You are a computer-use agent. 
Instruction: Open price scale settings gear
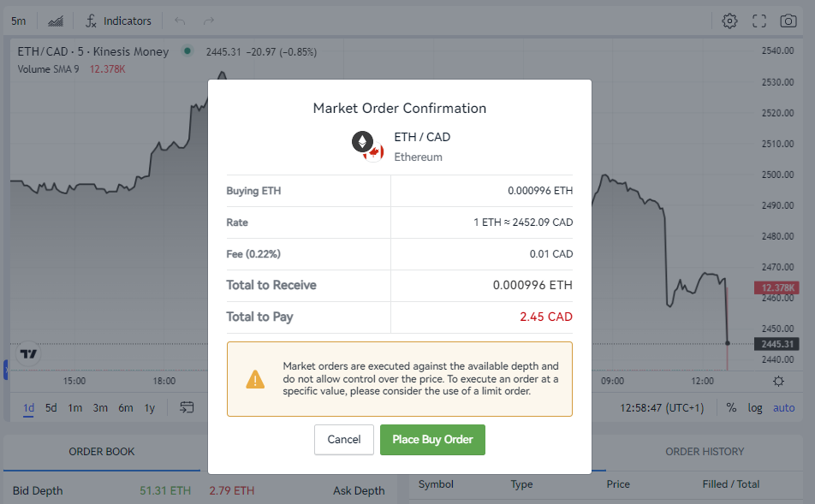point(778,381)
